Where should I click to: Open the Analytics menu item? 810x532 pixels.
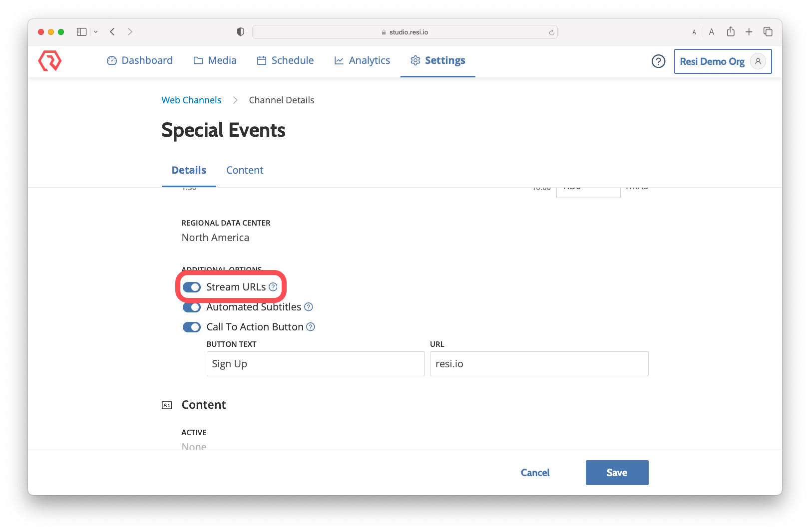pyautogui.click(x=362, y=60)
